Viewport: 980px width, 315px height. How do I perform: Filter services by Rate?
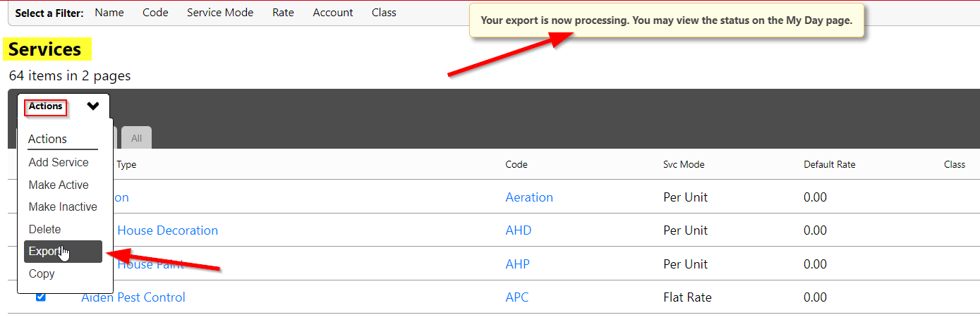283,12
